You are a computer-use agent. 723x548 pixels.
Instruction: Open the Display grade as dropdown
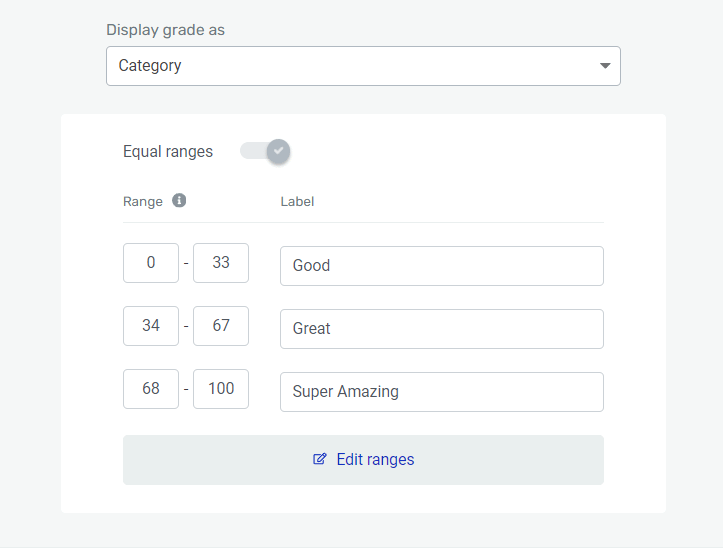coord(362,66)
